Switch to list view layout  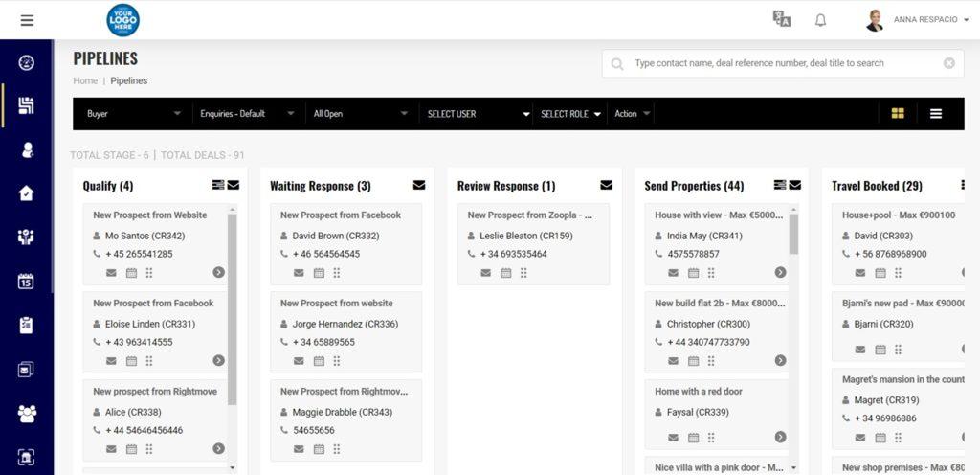coord(936,114)
